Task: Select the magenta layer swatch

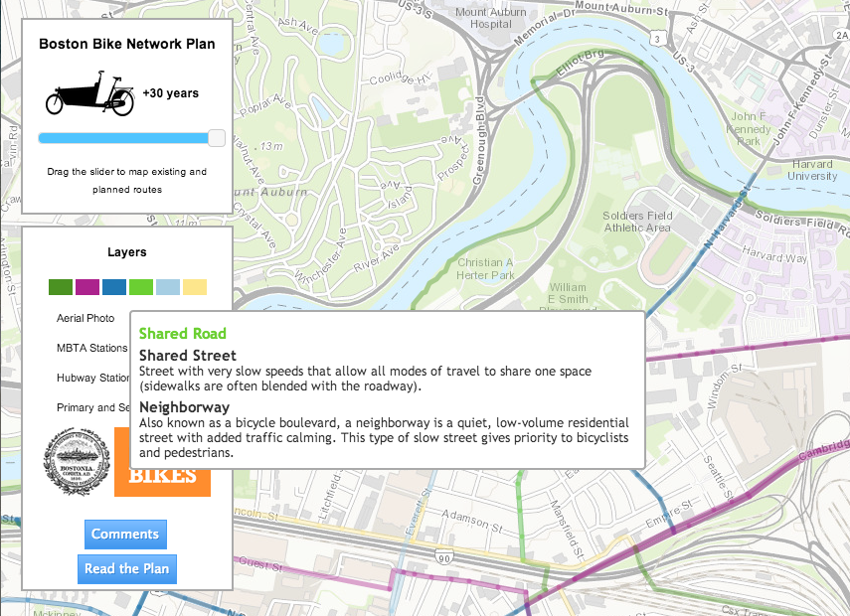Action: (x=87, y=287)
